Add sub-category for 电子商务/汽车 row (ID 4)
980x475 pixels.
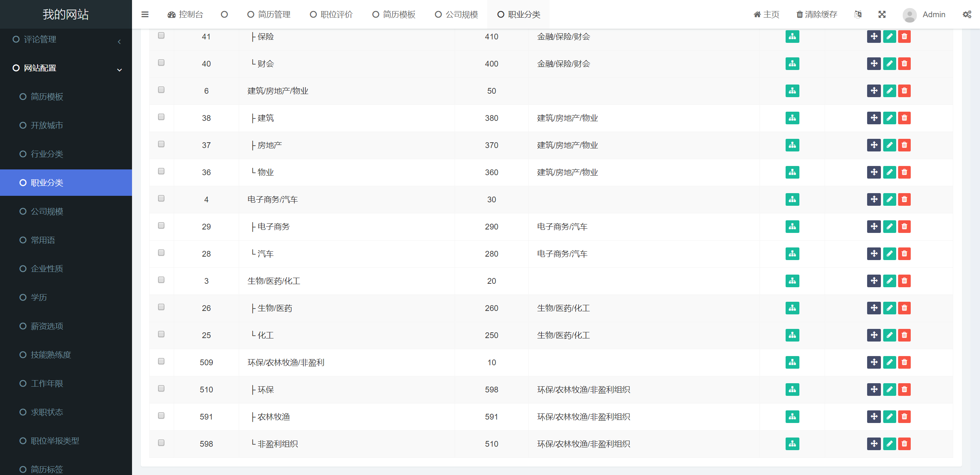(x=792, y=200)
